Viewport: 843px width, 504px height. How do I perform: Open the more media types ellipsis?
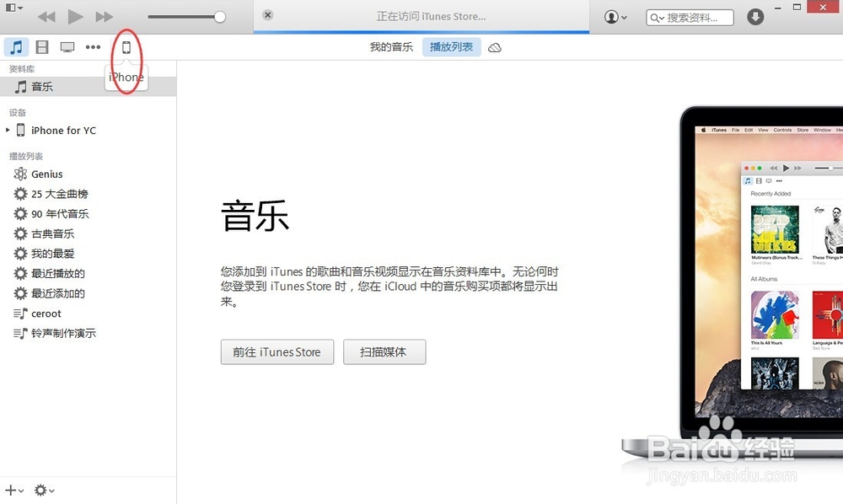click(93, 47)
